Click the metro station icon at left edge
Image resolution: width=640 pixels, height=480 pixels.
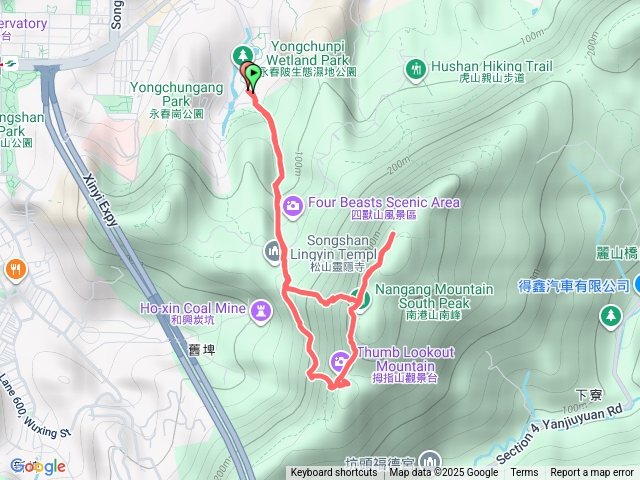point(9,64)
